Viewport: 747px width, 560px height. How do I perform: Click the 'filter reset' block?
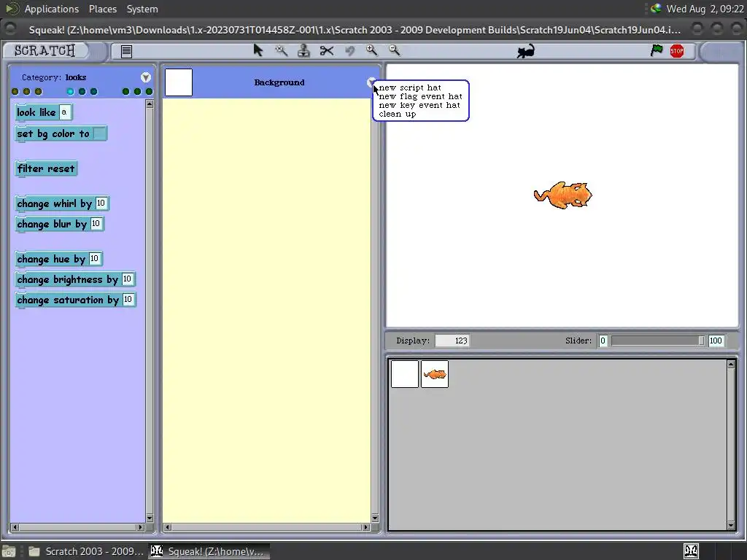coord(46,169)
